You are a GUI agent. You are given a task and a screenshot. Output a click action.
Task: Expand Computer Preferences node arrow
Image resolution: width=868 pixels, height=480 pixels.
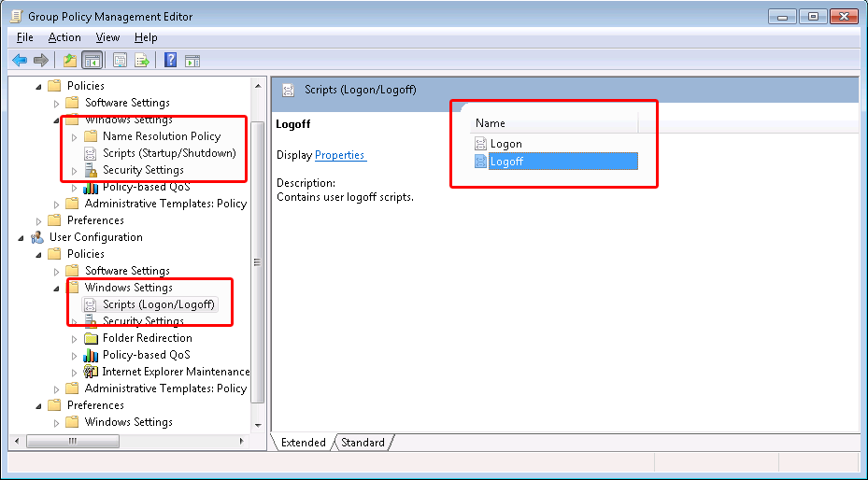click(38, 221)
